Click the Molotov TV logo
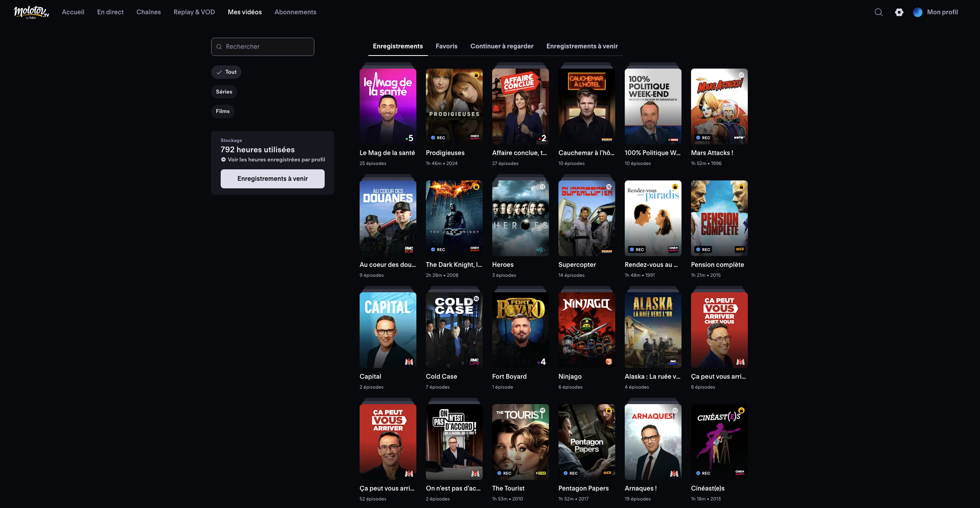 [x=31, y=12]
